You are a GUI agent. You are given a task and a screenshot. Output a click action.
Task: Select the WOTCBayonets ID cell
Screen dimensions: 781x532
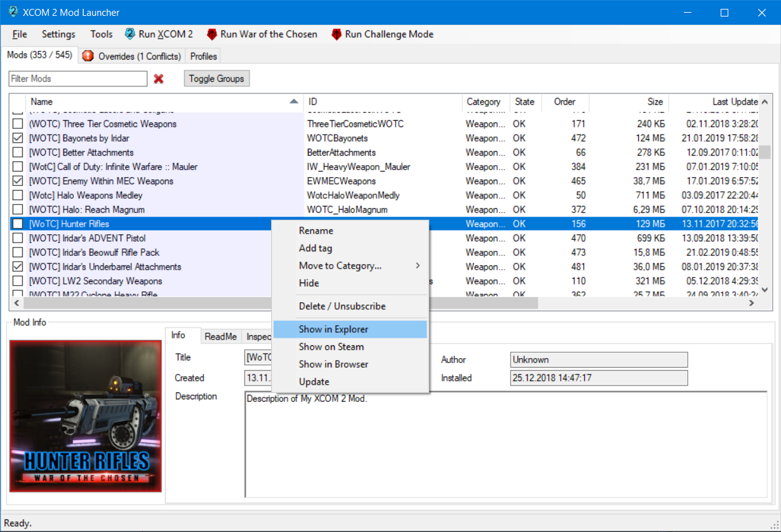338,138
